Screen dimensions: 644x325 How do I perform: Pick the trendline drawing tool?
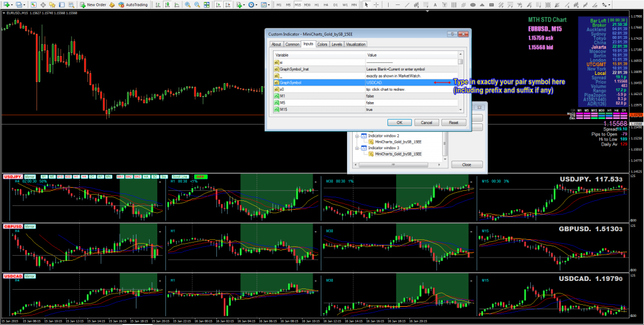407,5
